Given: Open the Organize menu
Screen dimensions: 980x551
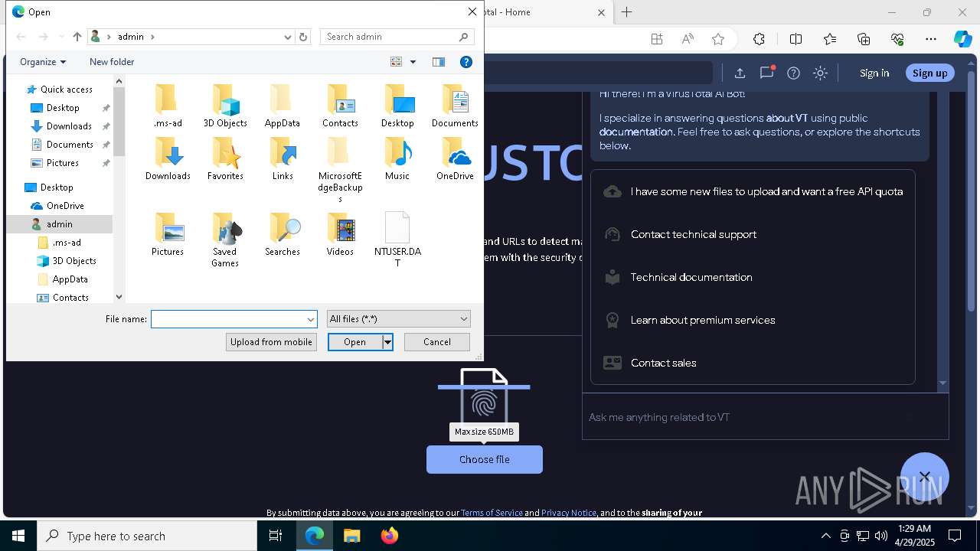Looking at the screenshot, I should pyautogui.click(x=43, y=62).
